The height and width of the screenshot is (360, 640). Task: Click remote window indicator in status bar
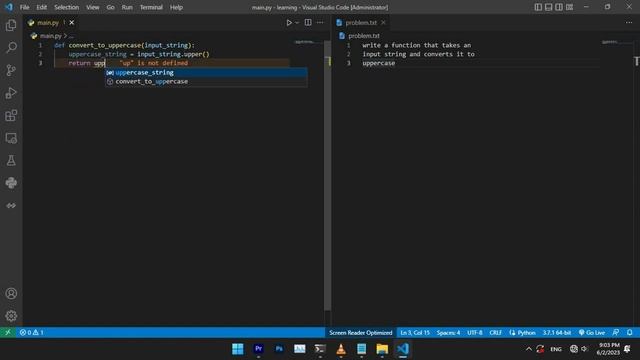[x=8, y=333]
